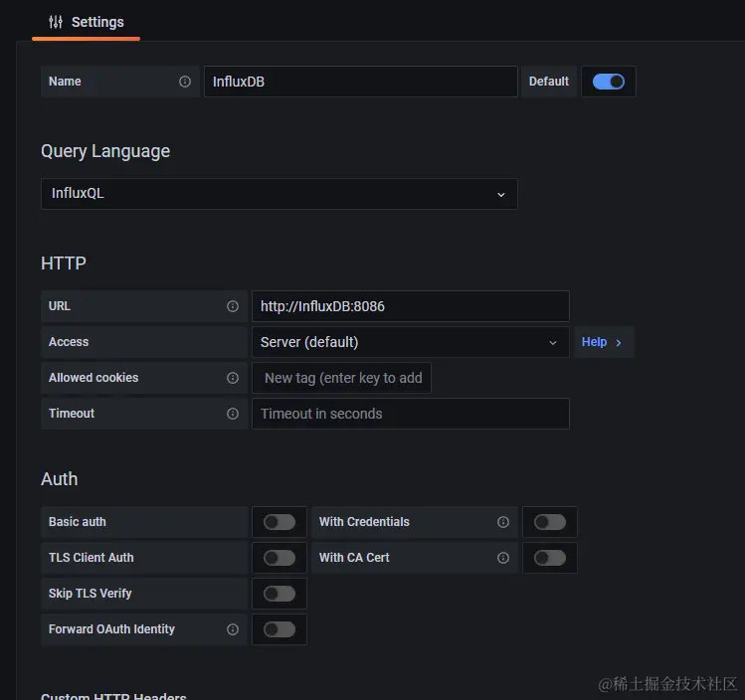Click the Help link next to Access

pyautogui.click(x=602, y=342)
